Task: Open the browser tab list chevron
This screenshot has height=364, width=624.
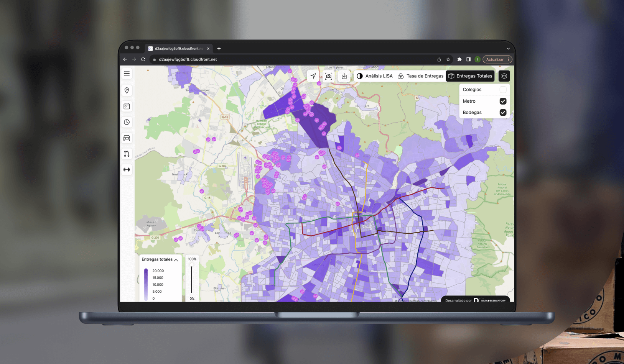Action: tap(508, 49)
